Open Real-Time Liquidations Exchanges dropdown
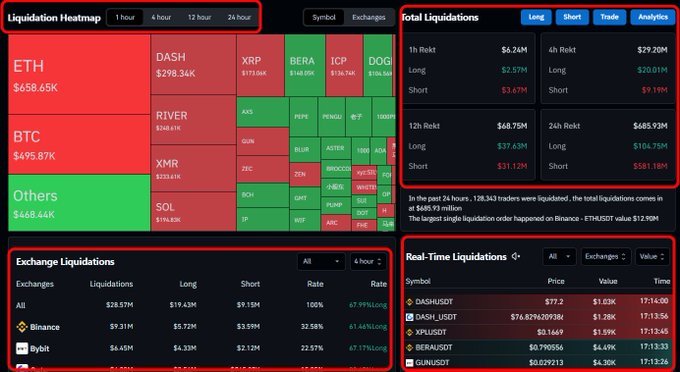 coord(605,257)
